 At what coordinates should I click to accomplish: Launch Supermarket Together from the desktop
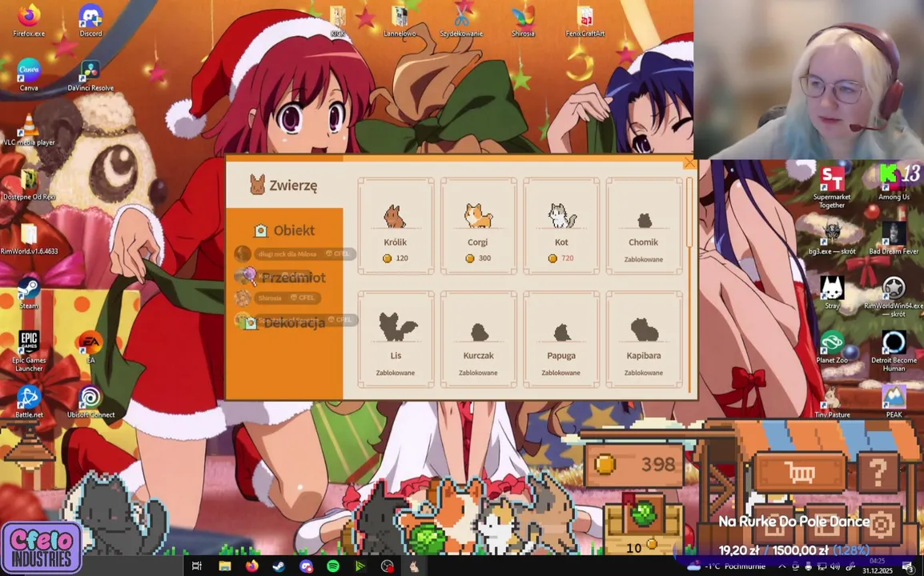tap(831, 187)
